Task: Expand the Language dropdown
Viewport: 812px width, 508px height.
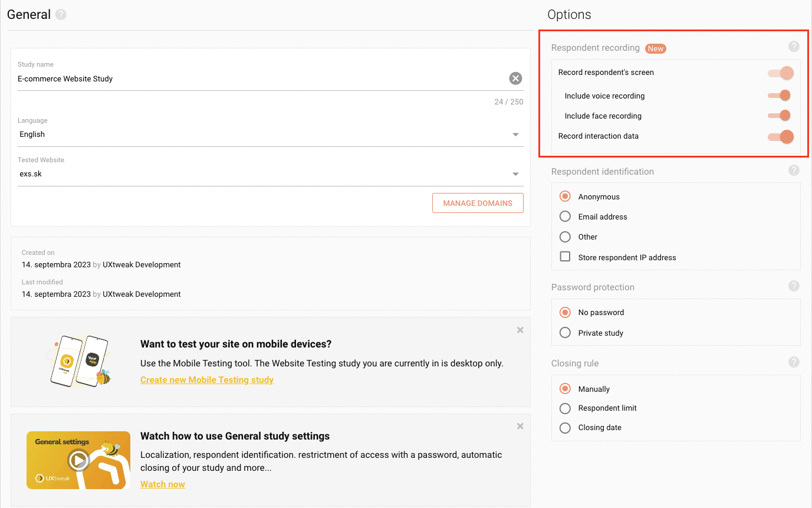Action: (x=515, y=135)
